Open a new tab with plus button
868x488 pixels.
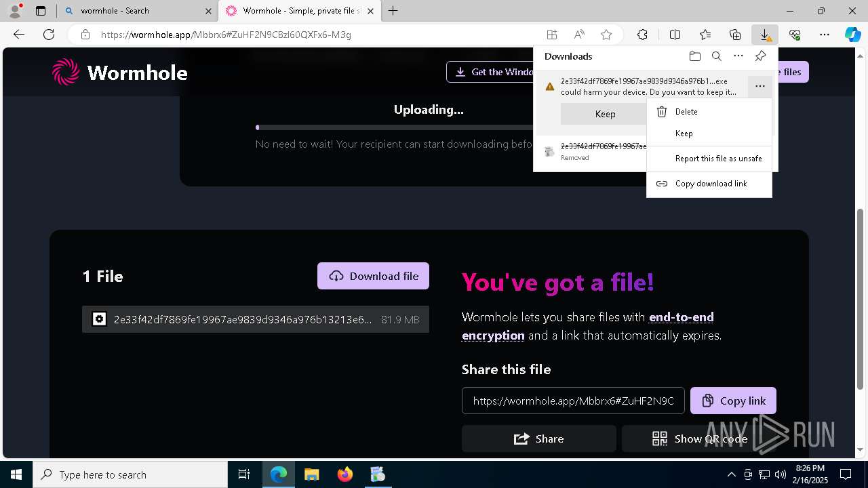pos(393,11)
